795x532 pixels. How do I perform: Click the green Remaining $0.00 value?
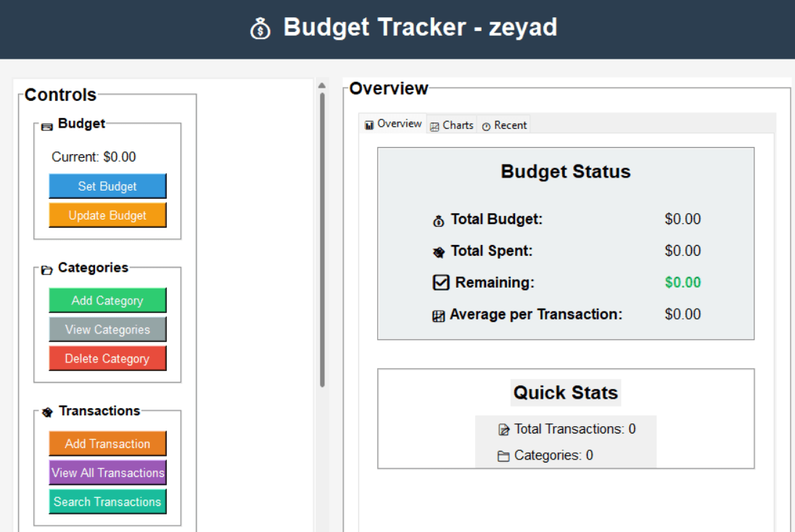click(683, 282)
